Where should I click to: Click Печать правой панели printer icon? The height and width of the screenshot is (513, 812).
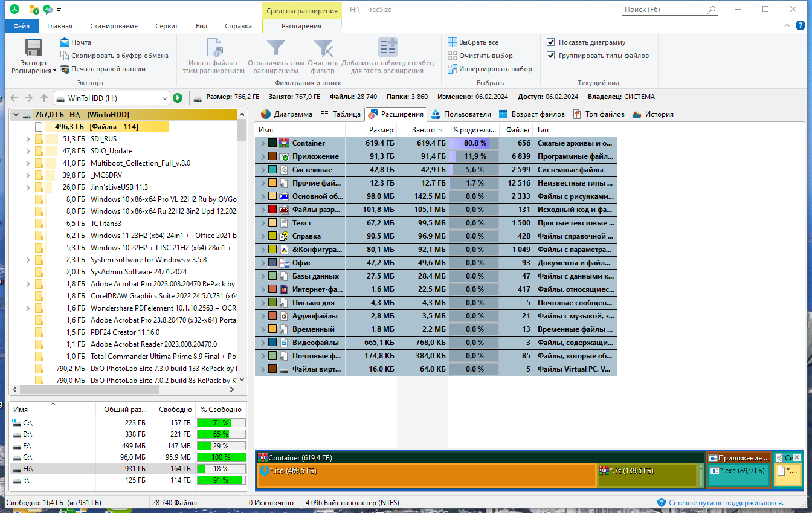coord(65,69)
